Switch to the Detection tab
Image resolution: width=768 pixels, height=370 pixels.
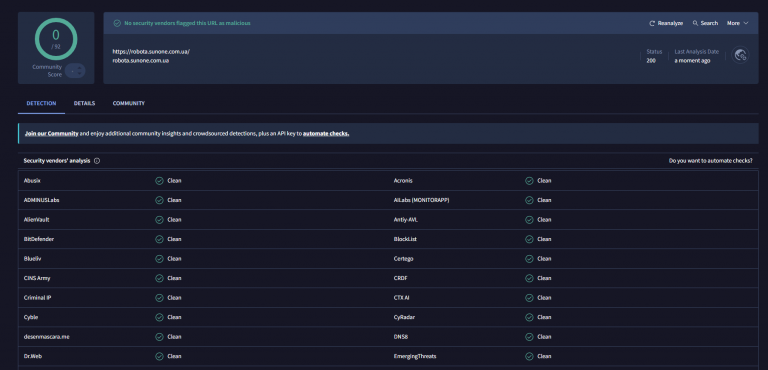click(x=41, y=103)
